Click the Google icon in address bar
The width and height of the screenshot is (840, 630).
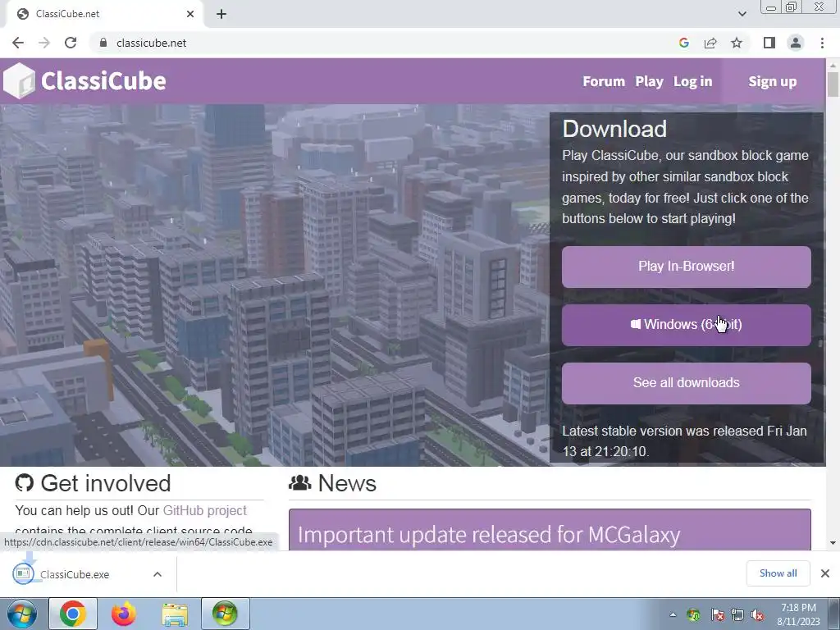coord(683,43)
